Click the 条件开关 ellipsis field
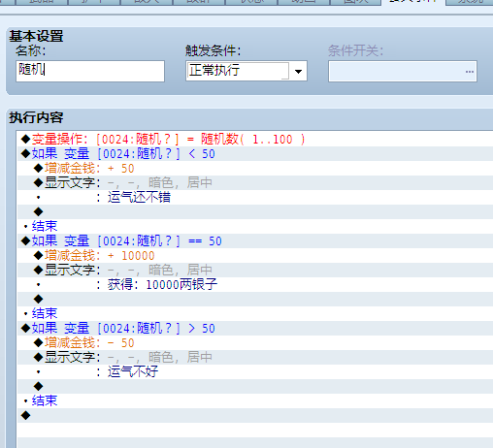Image resolution: width=493 pixels, height=448 pixels. pos(403,72)
